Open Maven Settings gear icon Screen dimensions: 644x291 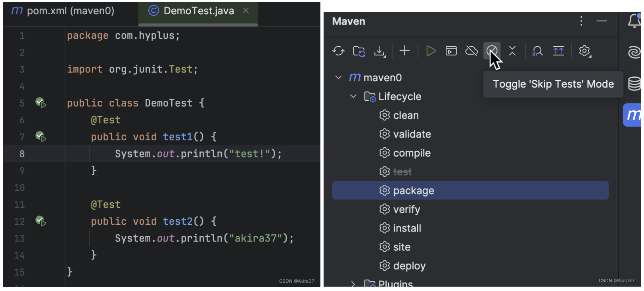point(585,51)
